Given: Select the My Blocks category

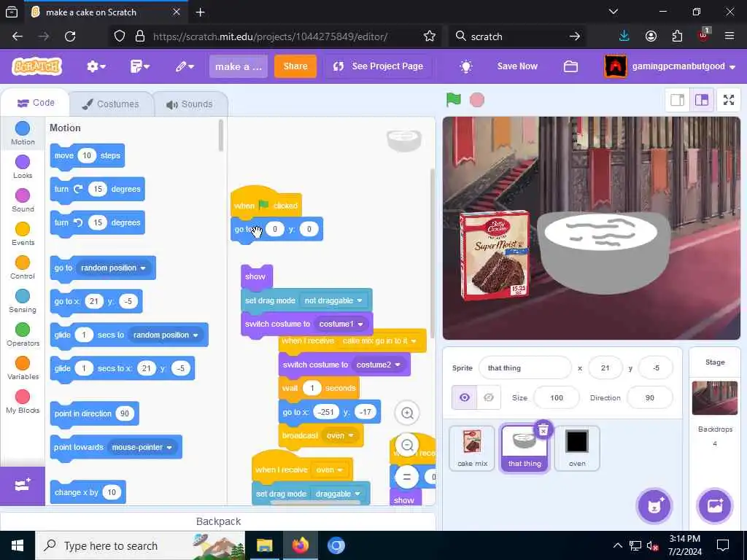Looking at the screenshot, I should tap(23, 402).
